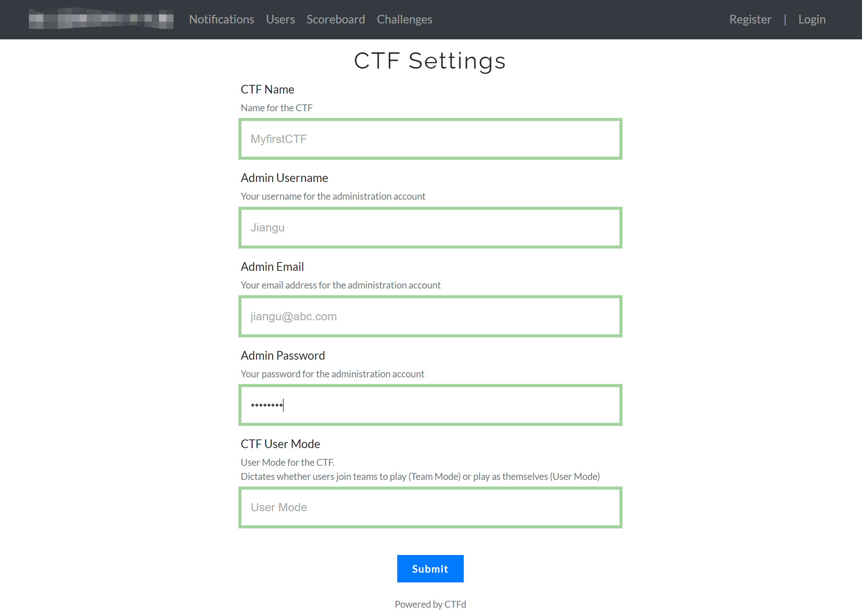
Task: Click the Admin Email label text
Action: click(272, 266)
